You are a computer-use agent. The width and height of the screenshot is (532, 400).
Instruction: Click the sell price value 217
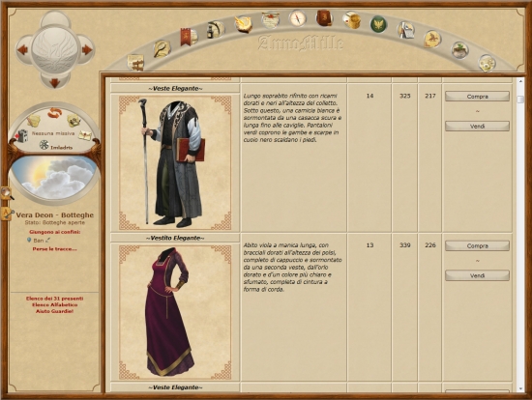pos(430,96)
